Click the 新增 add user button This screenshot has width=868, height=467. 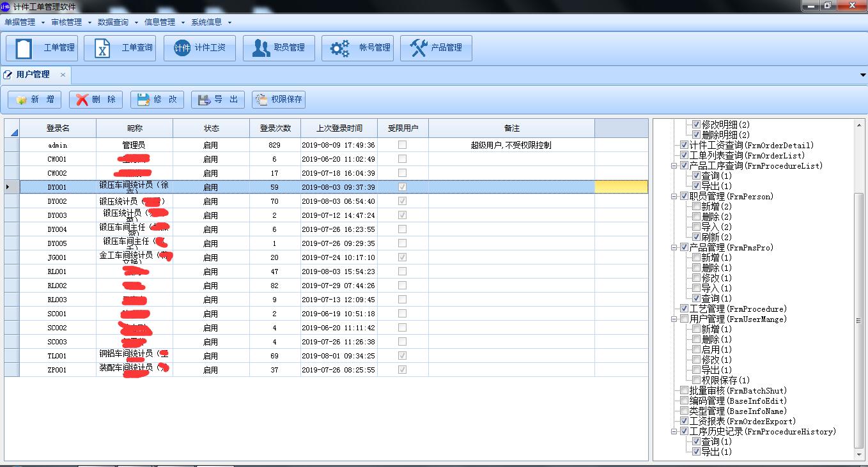coord(35,100)
